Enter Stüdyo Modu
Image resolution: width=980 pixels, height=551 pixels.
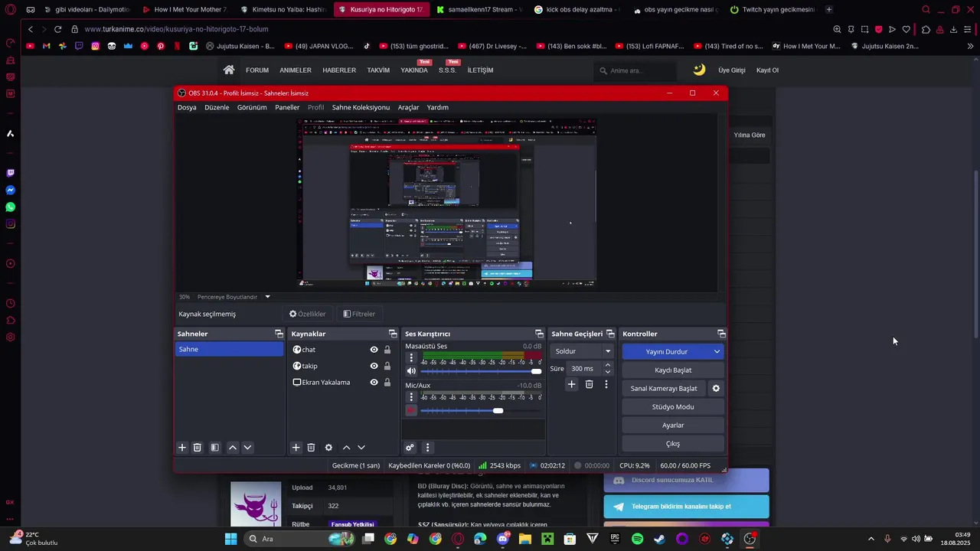pyautogui.click(x=673, y=407)
